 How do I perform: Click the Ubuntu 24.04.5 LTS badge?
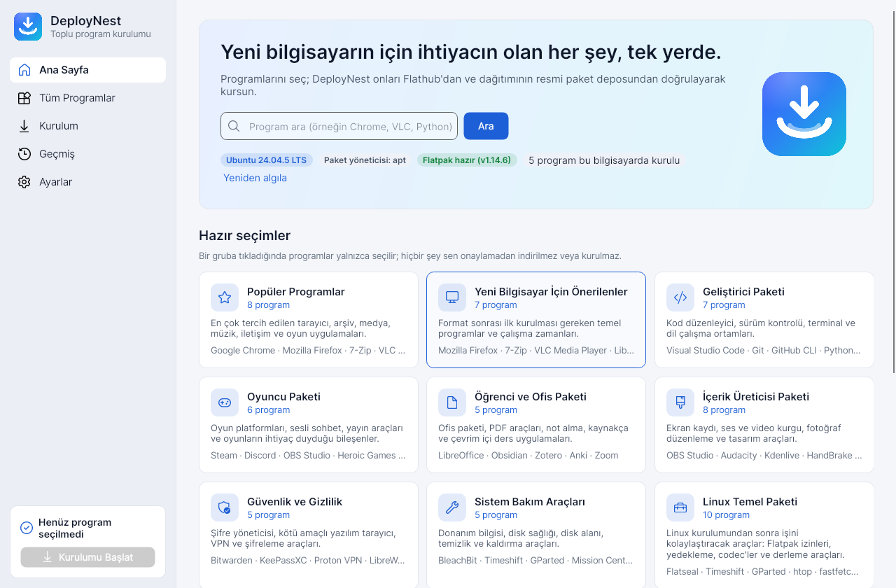click(267, 160)
